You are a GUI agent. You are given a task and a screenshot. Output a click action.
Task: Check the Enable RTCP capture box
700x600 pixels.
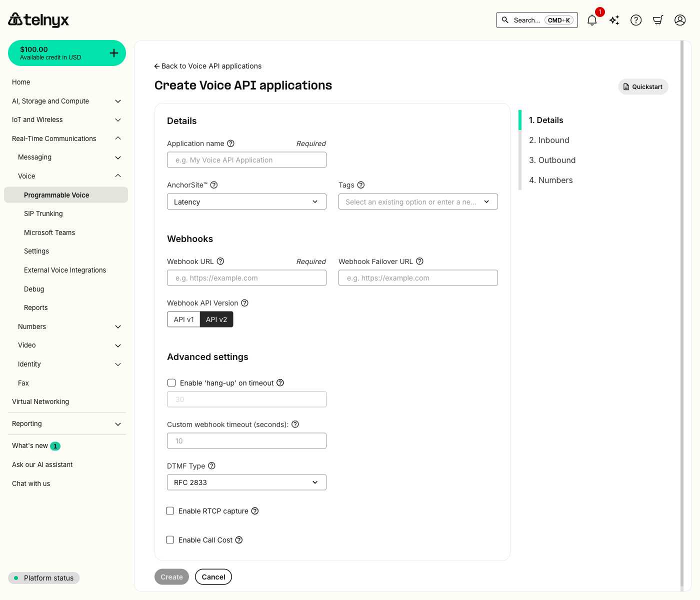pyautogui.click(x=170, y=510)
